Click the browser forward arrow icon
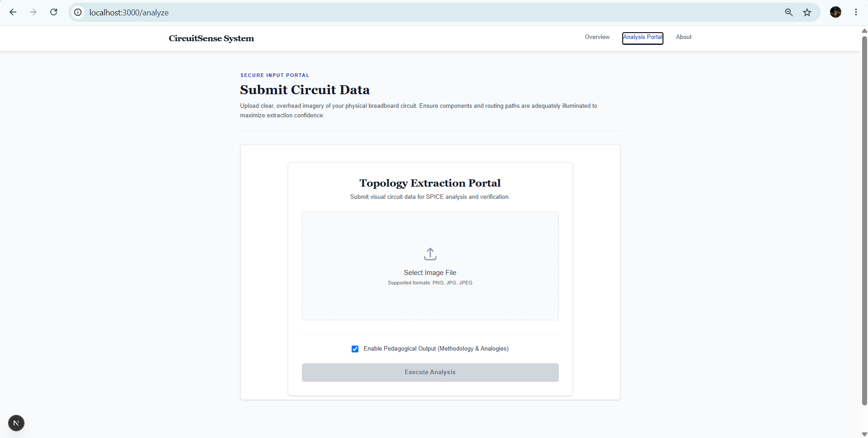Viewport: 868px width, 438px height. 33,12
